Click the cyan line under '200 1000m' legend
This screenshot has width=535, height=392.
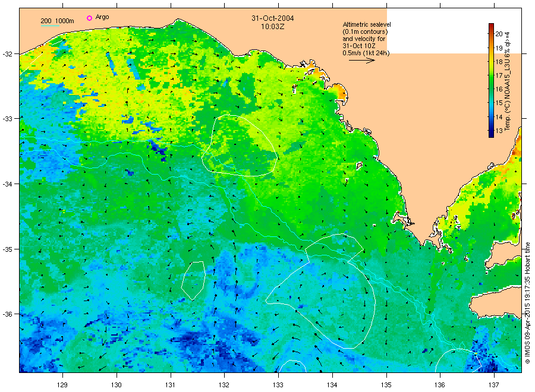coord(50,26)
